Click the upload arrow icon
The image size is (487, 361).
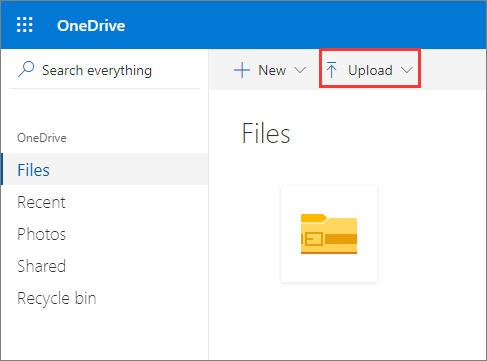pos(332,70)
